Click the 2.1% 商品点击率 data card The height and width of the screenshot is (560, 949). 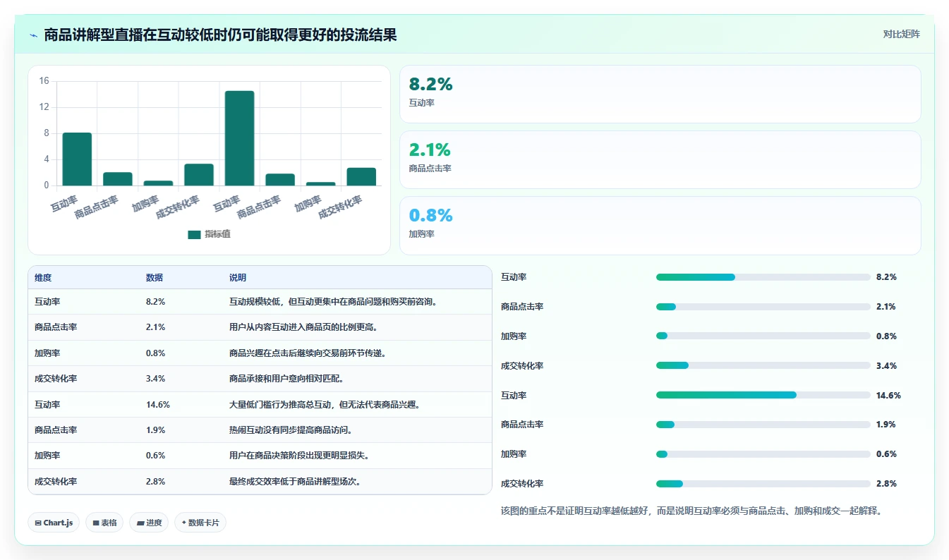[660, 160]
